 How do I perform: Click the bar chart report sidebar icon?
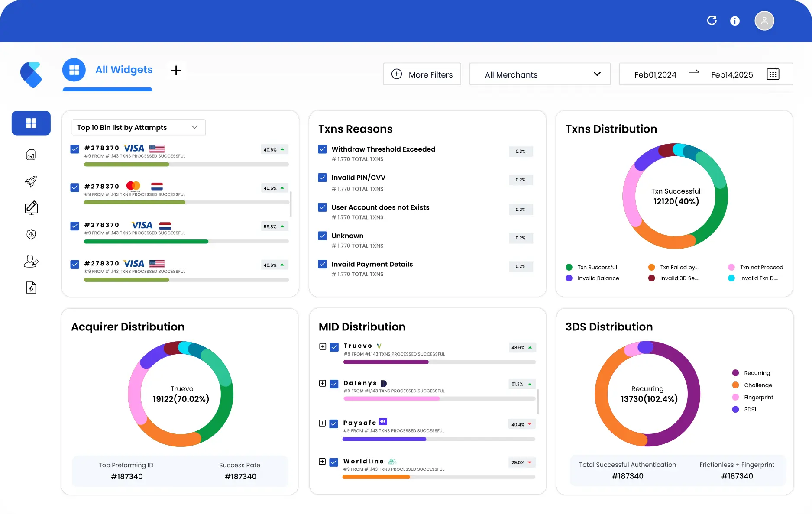tap(31, 155)
